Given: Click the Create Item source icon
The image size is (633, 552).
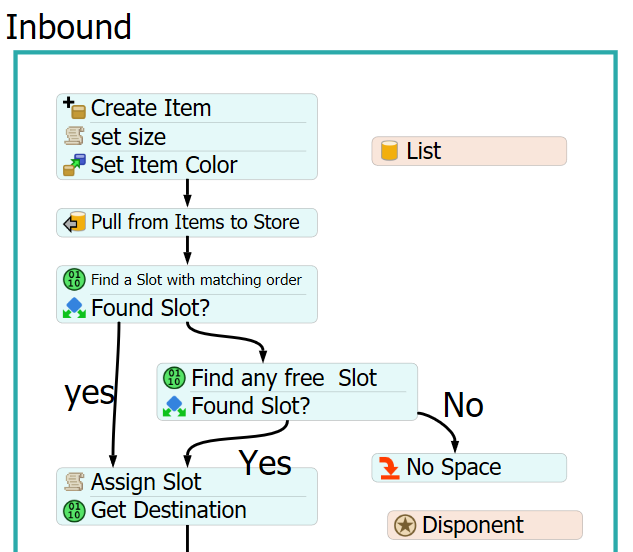Looking at the screenshot, I should 74,108.
